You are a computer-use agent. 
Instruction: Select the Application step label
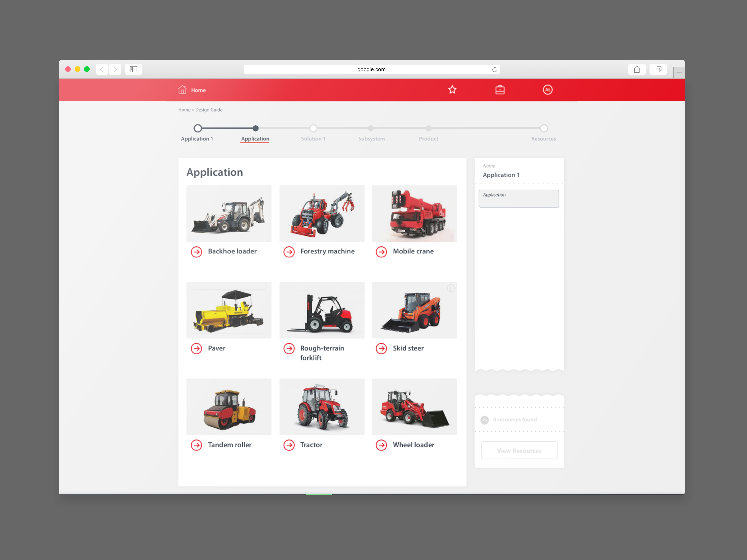(255, 139)
